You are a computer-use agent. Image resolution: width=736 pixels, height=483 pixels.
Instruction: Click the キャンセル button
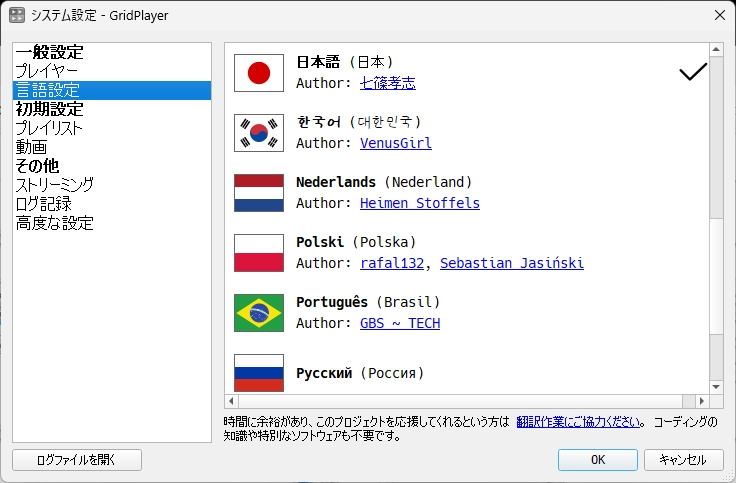pos(683,460)
